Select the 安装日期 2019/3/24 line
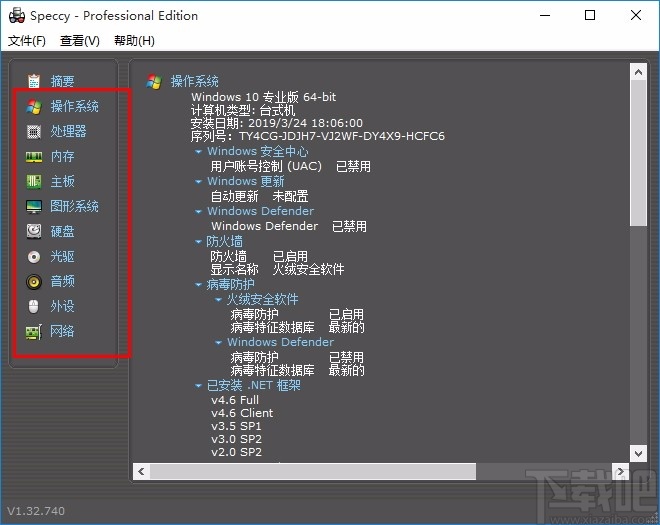660x525 pixels. click(x=277, y=123)
